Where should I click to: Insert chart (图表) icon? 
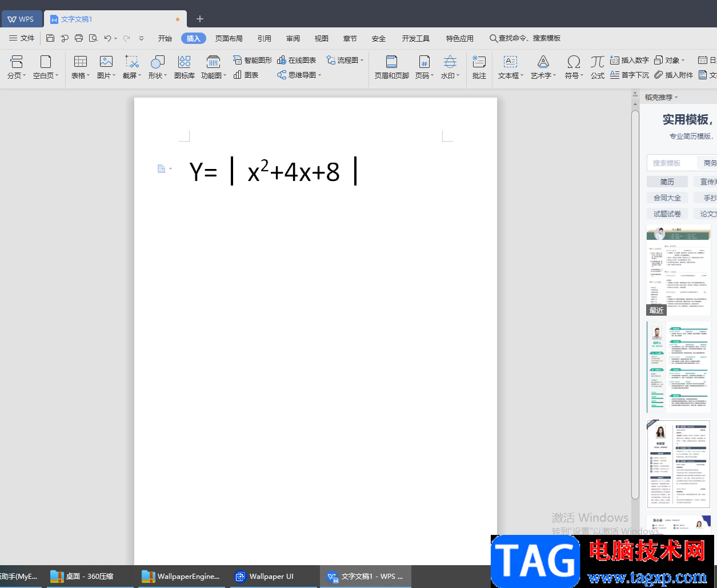tap(246, 75)
